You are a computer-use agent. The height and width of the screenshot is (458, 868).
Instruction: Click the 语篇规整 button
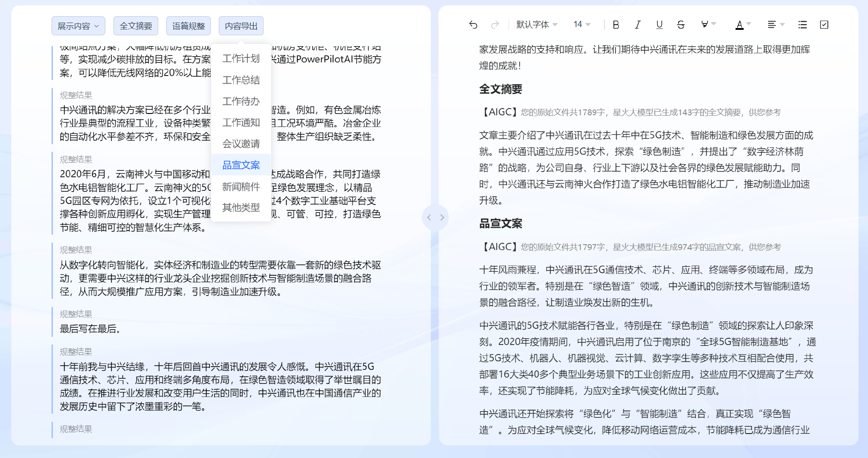[189, 26]
